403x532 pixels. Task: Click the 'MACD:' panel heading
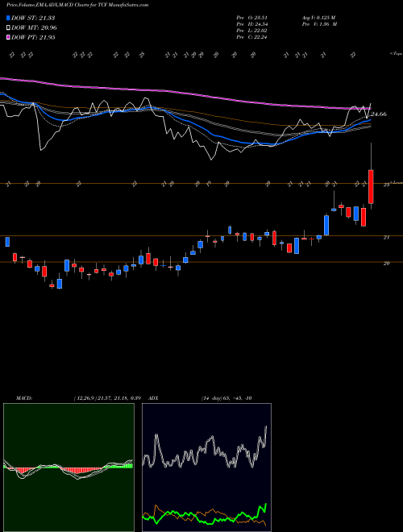tap(24, 398)
